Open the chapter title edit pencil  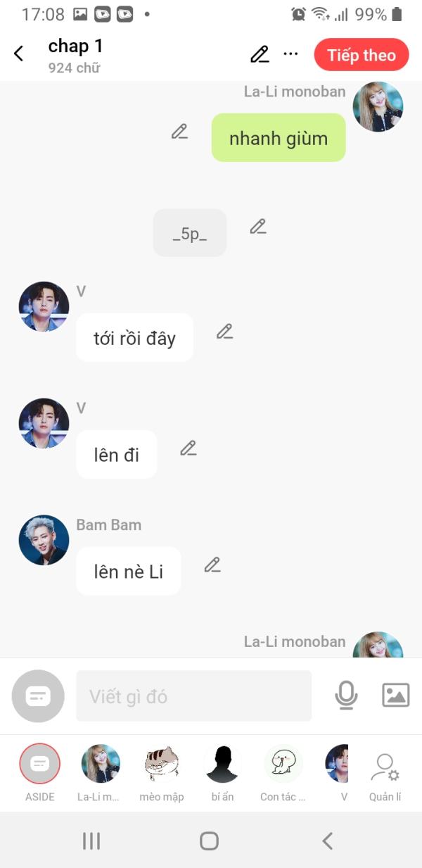pyautogui.click(x=260, y=54)
